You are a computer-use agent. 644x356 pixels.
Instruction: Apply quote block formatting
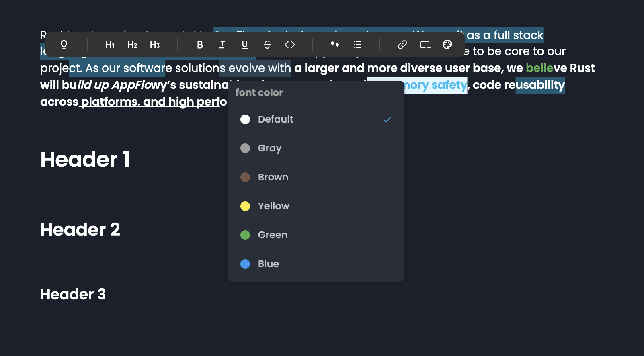335,45
